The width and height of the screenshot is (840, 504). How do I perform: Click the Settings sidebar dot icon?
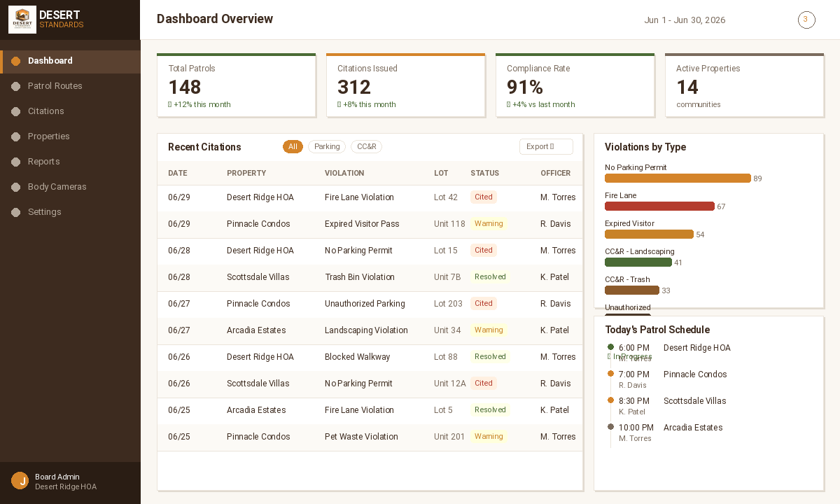(16, 212)
